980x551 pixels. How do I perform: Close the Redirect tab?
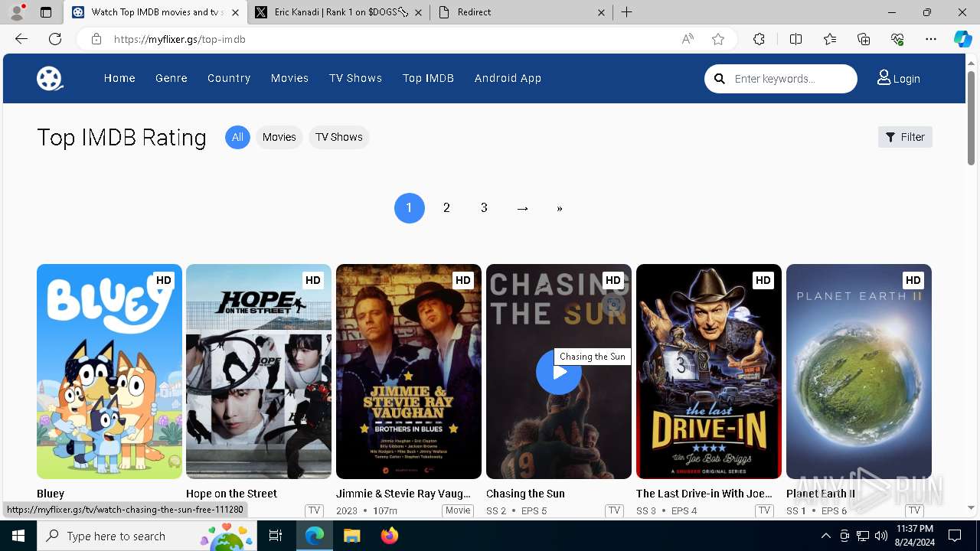tap(601, 12)
